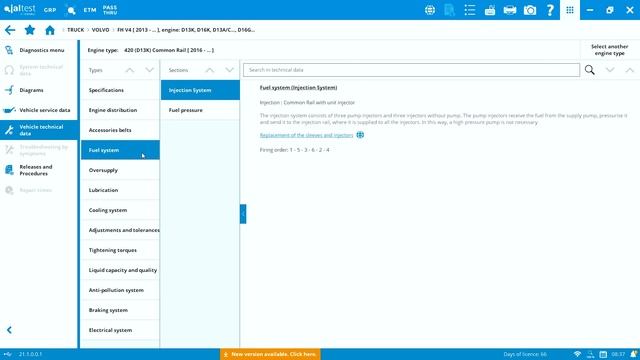Select Electrical system type
Screen dimensions: 640x360
tap(120, 330)
